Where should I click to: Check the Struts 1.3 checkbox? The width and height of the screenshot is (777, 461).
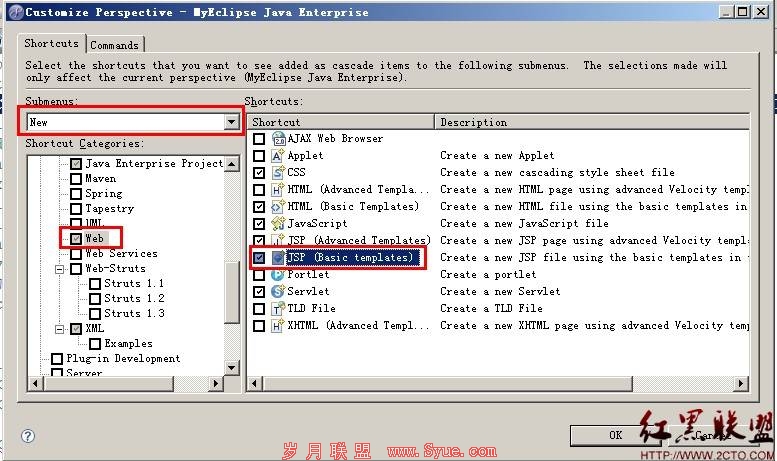click(x=95, y=314)
